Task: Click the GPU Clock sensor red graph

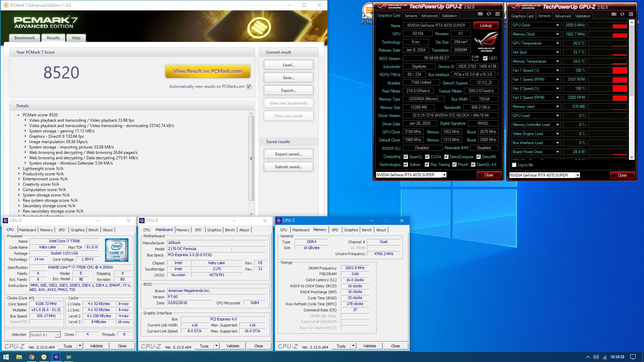Action: pos(607,25)
